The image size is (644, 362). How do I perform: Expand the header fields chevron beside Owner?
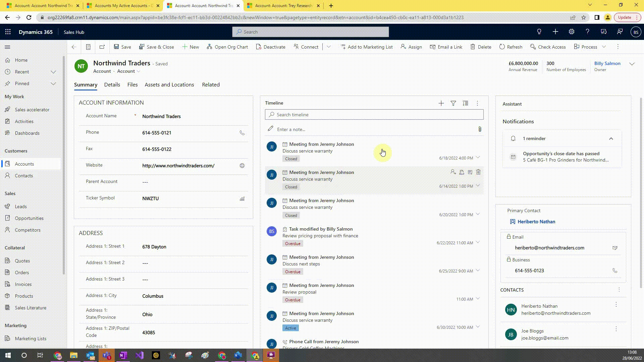(x=632, y=64)
